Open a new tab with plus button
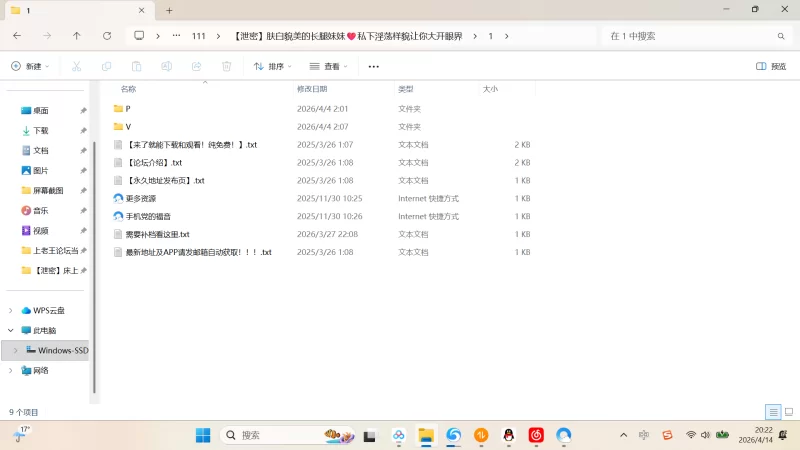Screen dimensions: 800x450 (169, 10)
